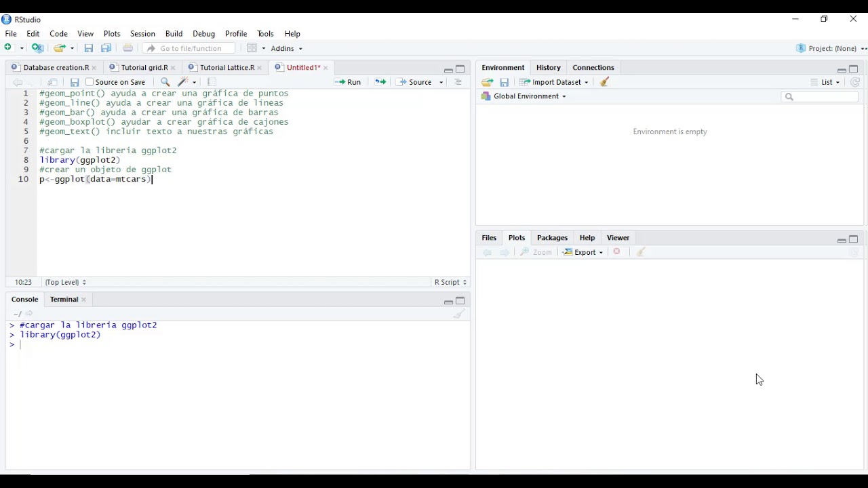Open the New File dropdown arrow
The image size is (868, 488).
coord(22,48)
